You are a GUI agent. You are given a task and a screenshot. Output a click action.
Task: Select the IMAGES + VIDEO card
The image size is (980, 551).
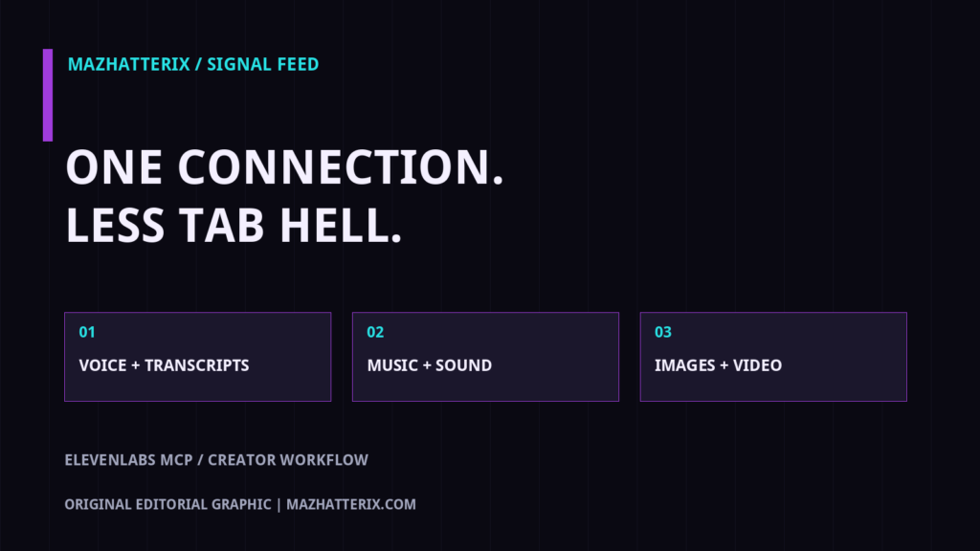[x=773, y=357]
